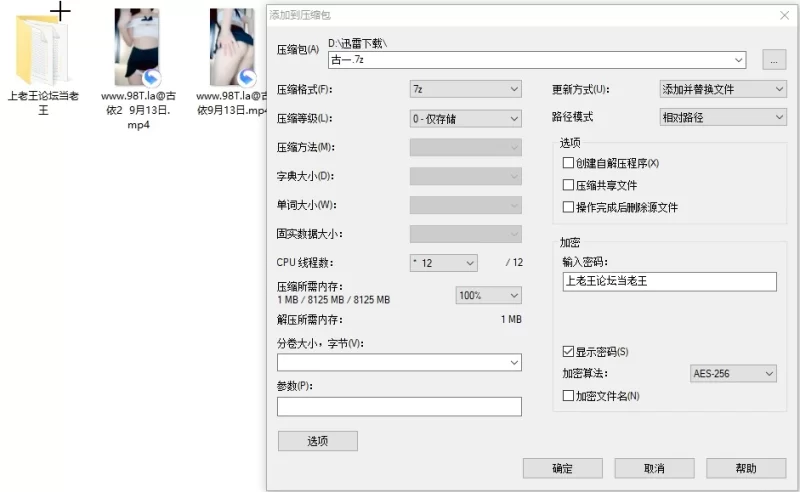Image resolution: width=800 pixels, height=492 pixels.
Task: Expand the 压缩等级 dropdown
Action: 465,118
